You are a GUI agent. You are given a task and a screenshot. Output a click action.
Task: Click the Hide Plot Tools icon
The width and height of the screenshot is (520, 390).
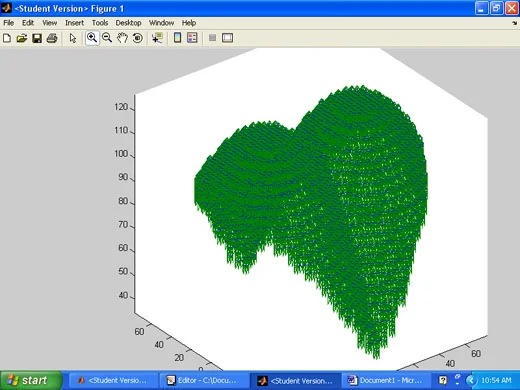(212, 38)
